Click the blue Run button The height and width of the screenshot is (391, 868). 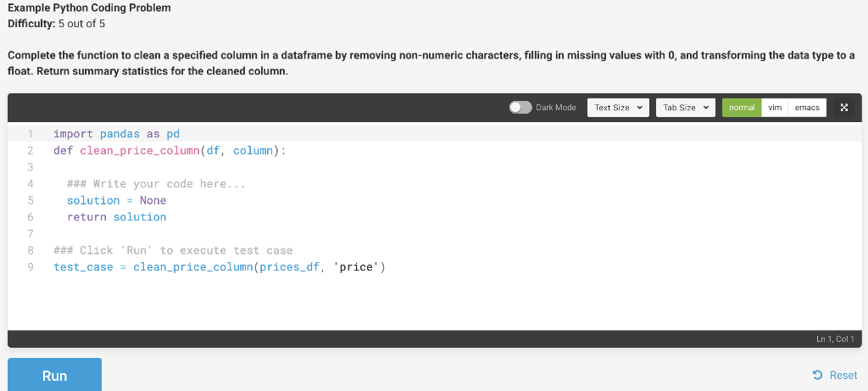(x=55, y=375)
